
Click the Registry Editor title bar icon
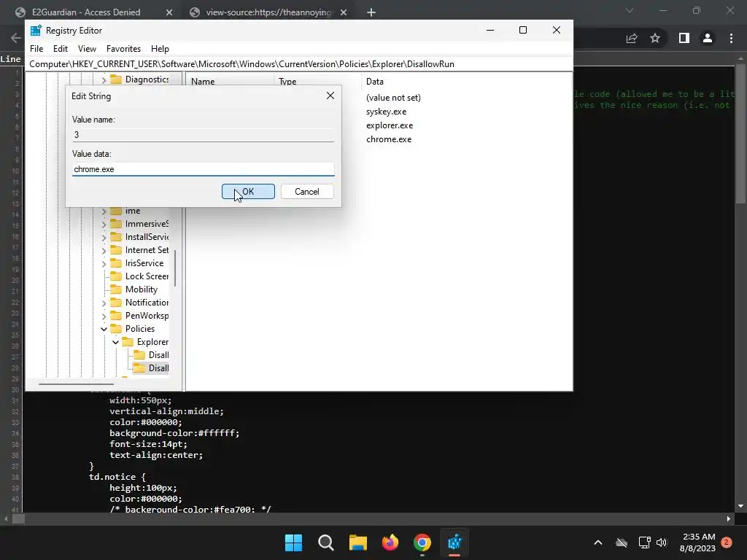tap(36, 31)
